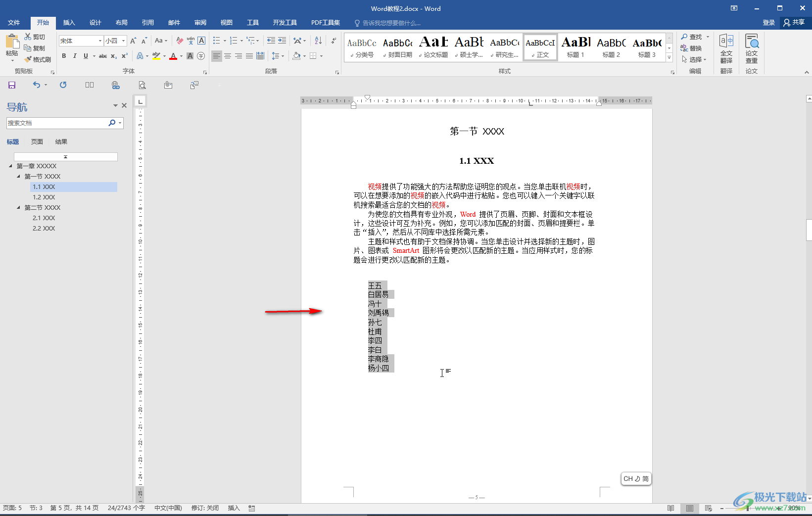Screen dimensions: 812x516
Task: Insert an enclosed character with the circled 字 icon
Action: point(201,56)
